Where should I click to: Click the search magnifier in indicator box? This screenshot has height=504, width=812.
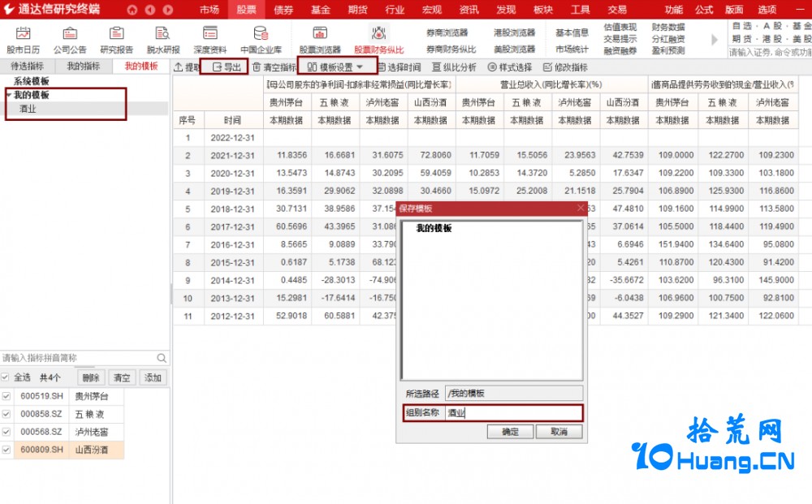[x=162, y=358]
